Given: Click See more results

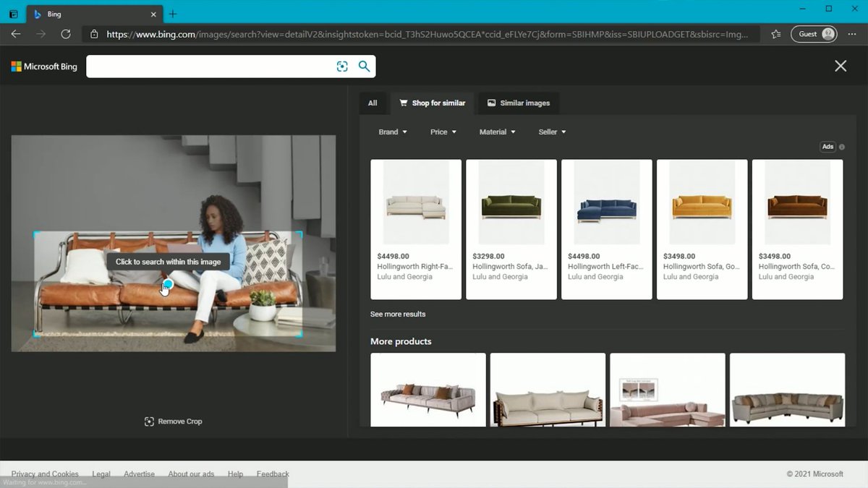Looking at the screenshot, I should click(x=397, y=314).
